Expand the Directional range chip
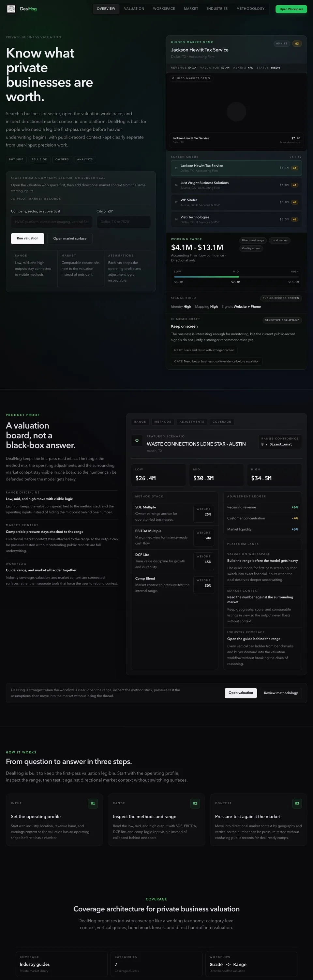313x980 pixels. click(x=253, y=240)
